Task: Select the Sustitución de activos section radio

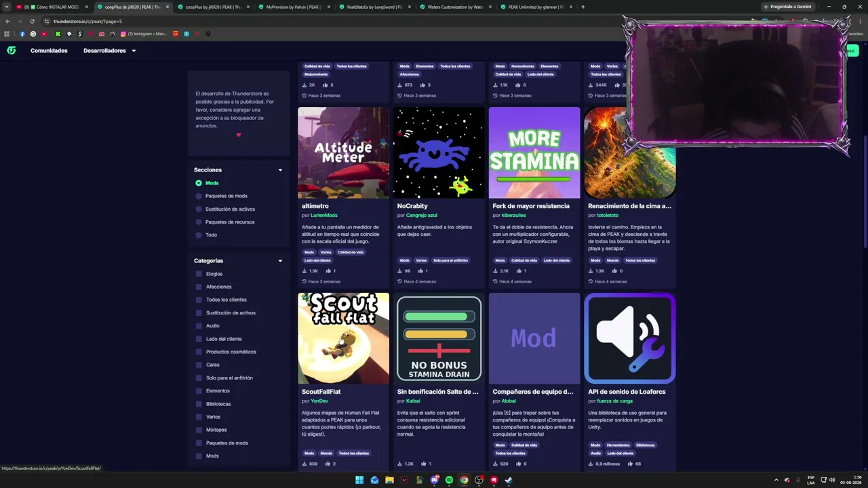Action: [199, 209]
